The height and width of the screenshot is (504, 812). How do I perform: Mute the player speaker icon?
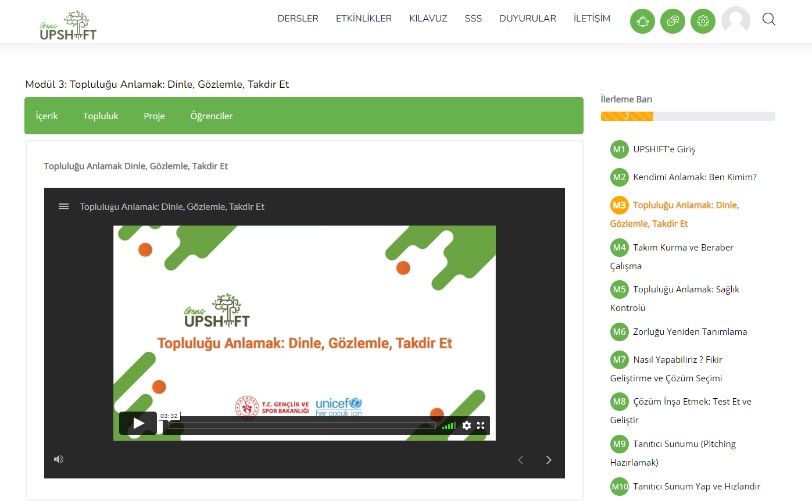pyautogui.click(x=59, y=459)
